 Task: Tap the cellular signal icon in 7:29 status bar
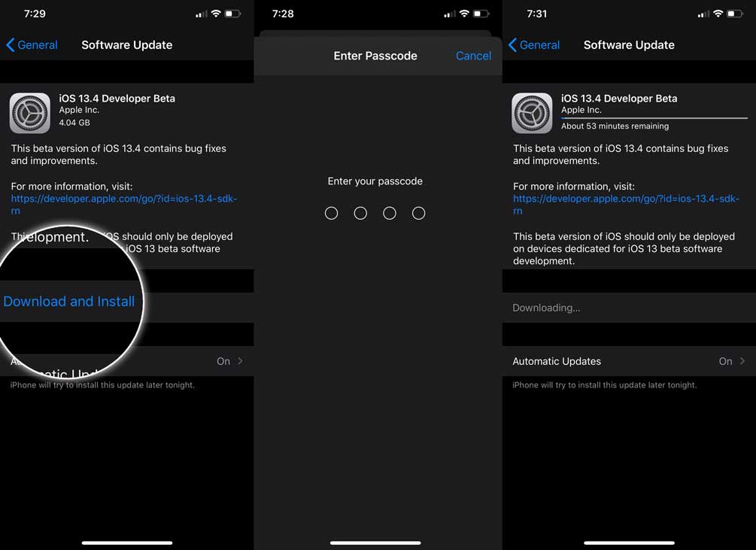coord(201,14)
